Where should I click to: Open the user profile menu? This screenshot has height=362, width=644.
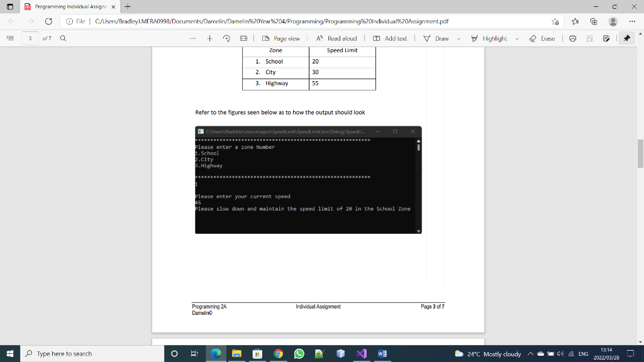[x=613, y=21]
